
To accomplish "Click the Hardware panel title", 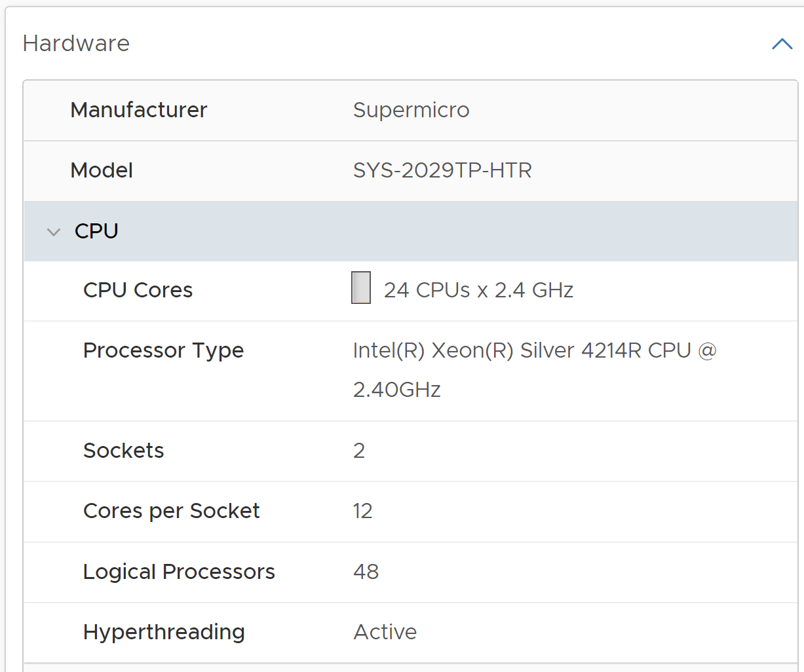I will pyautogui.click(x=76, y=43).
